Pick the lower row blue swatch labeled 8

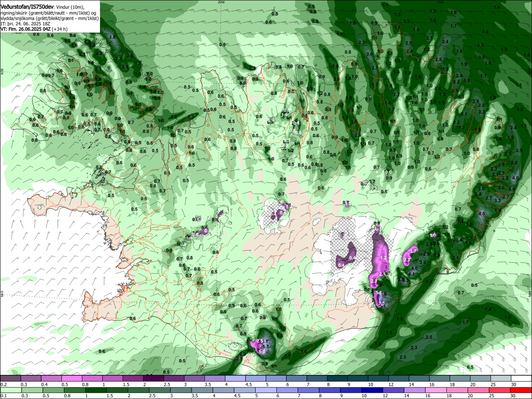point(330,390)
